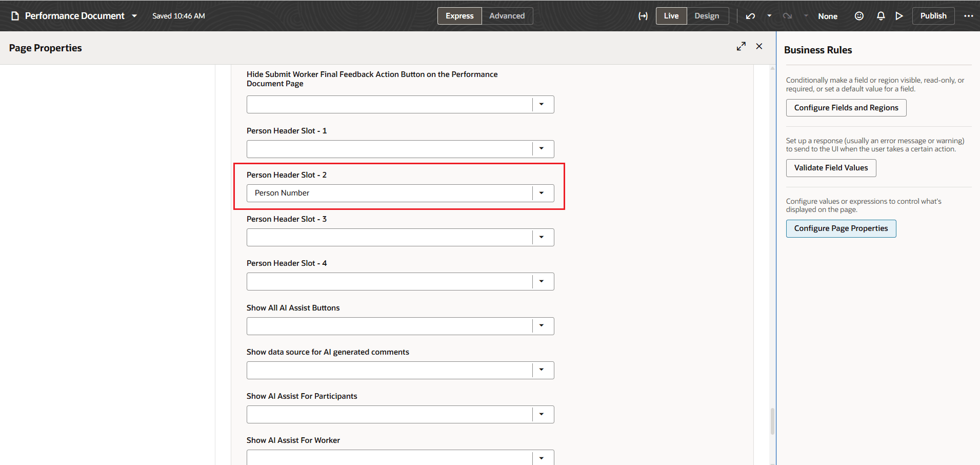This screenshot has height=465, width=980.
Task: Select the Express tab
Action: pyautogui.click(x=459, y=16)
